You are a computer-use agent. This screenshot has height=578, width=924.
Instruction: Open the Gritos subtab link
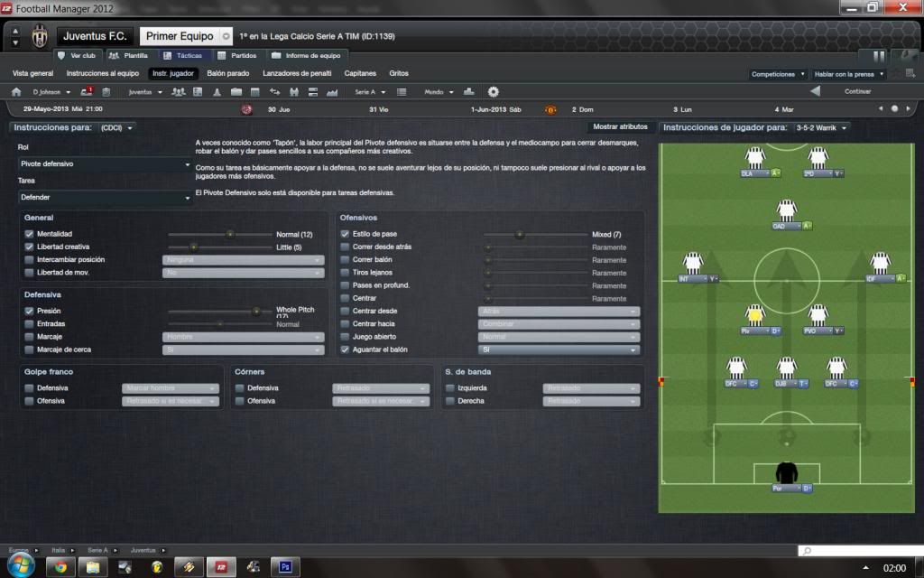coord(399,74)
